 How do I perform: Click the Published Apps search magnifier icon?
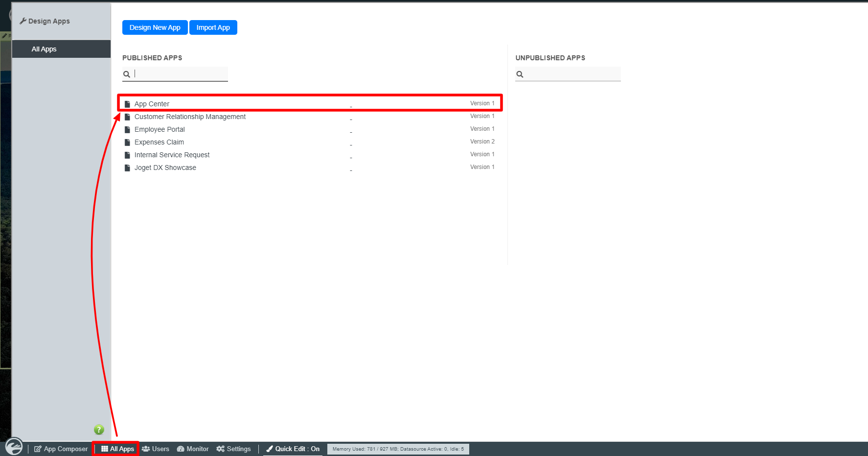click(x=127, y=74)
